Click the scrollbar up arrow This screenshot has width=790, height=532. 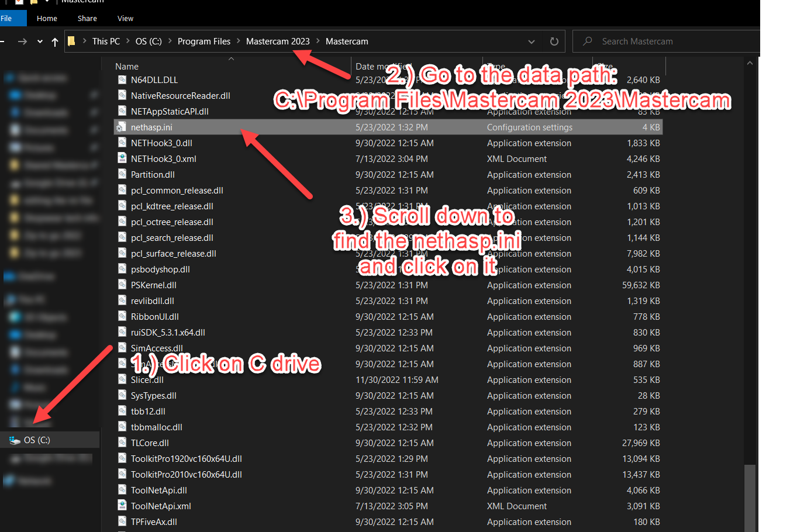750,63
